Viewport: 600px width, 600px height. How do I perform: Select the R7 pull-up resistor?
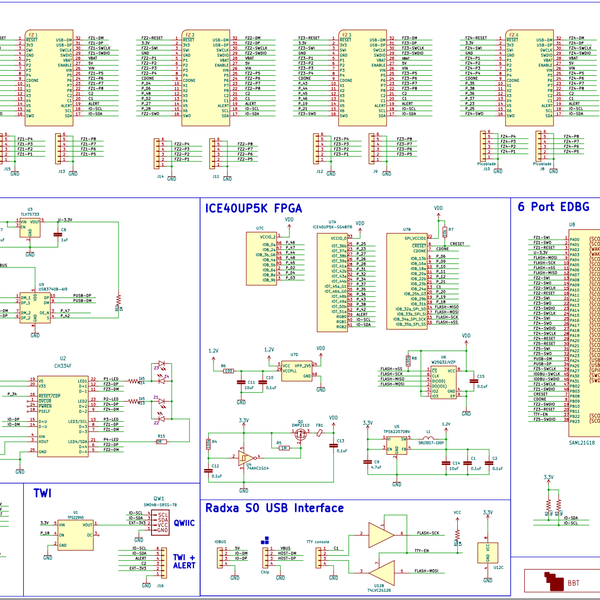(444, 232)
